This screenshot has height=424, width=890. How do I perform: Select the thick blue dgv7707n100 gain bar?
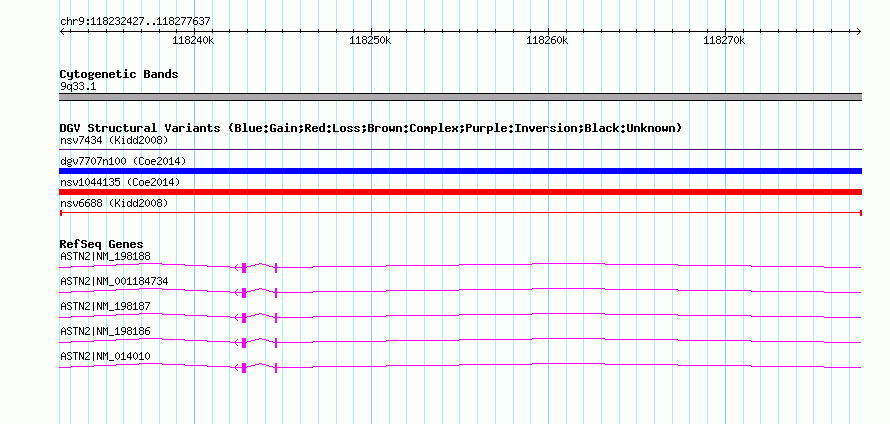tap(461, 171)
